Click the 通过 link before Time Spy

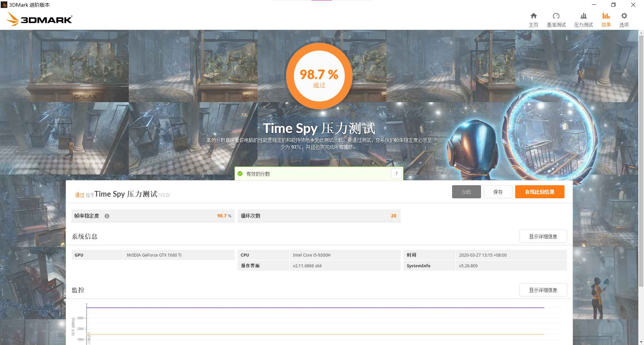79,195
